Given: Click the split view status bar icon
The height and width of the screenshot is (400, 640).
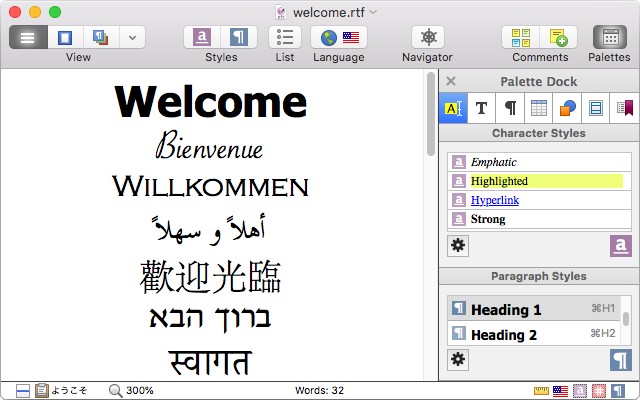Looking at the screenshot, I should [23, 391].
